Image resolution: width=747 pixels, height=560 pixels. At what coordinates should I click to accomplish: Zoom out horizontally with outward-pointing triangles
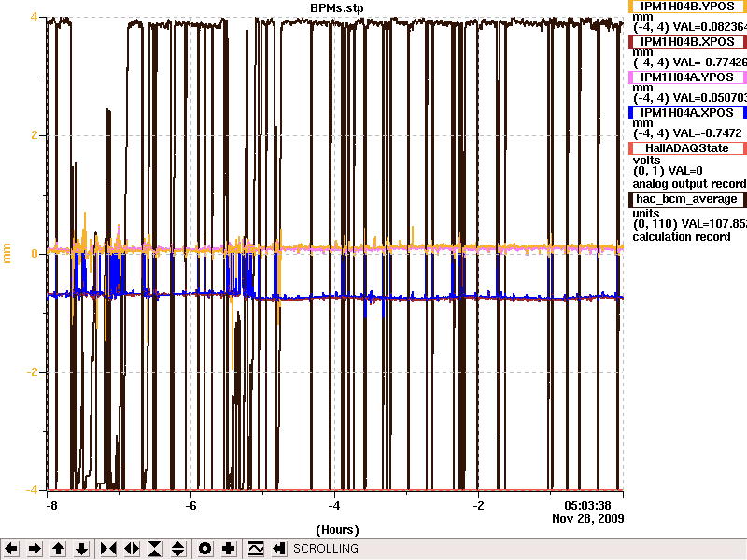pyautogui.click(x=132, y=549)
